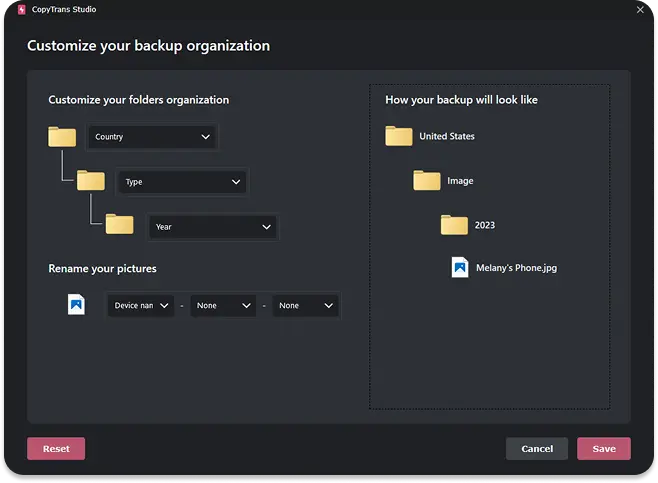Viewport: 658px width, 483px height.
Task: Open the middle None rename dropdown
Action: 223,305
